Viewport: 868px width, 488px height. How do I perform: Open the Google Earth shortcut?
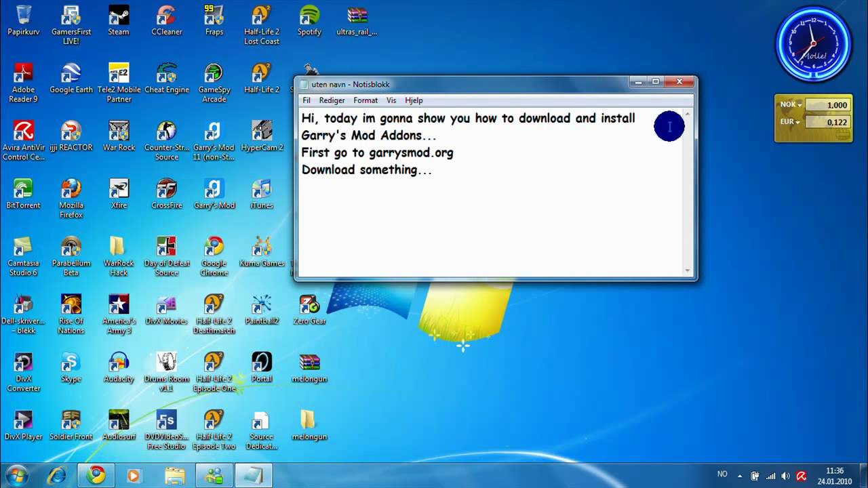71,79
